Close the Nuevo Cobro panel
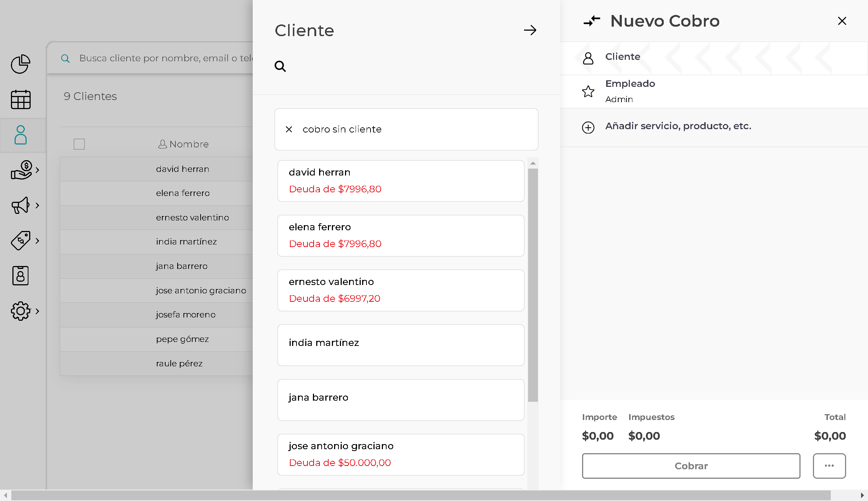Screen dimensions: 868x501 (x=842, y=21)
